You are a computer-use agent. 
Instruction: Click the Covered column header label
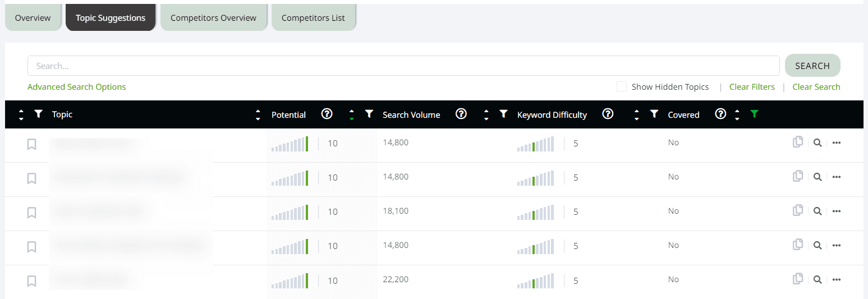[x=683, y=114]
